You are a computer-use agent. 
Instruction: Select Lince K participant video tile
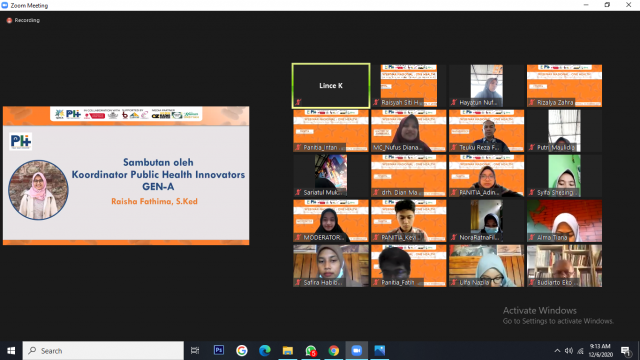[331, 86]
